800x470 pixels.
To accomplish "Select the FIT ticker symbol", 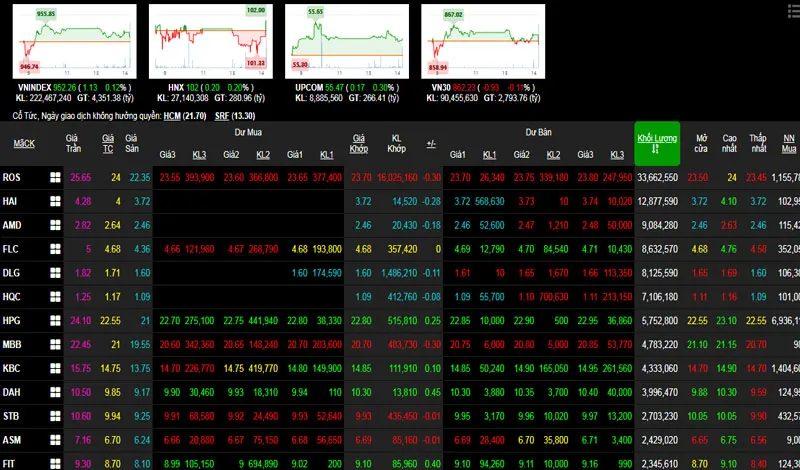I will pos(9,463).
